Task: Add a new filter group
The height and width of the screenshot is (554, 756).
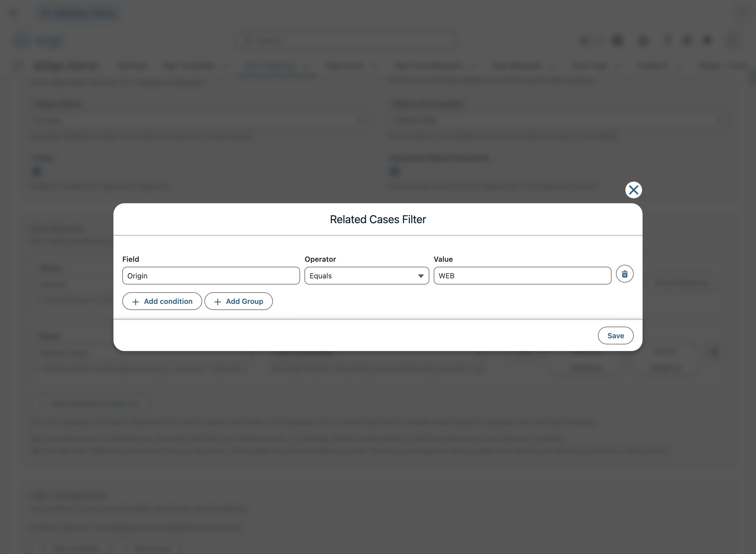Action: tap(239, 301)
